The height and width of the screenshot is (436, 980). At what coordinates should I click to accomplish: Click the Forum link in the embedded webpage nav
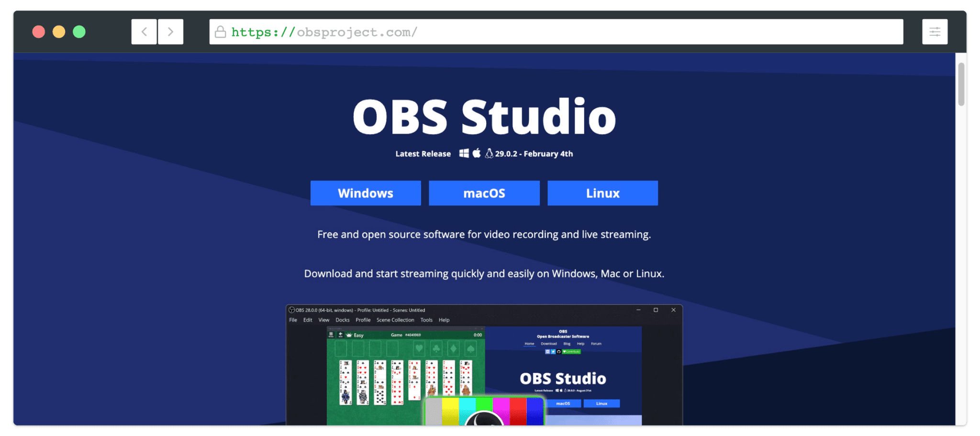596,344
